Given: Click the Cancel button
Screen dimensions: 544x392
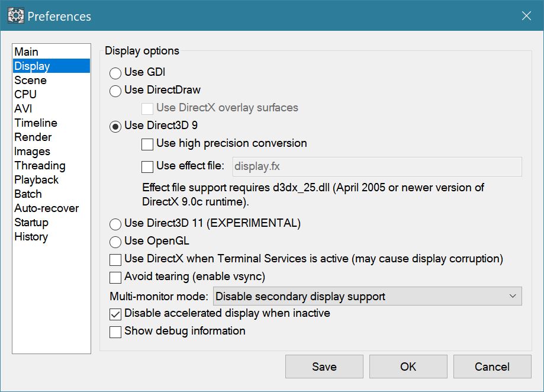Looking at the screenshot, I should 492,367.
